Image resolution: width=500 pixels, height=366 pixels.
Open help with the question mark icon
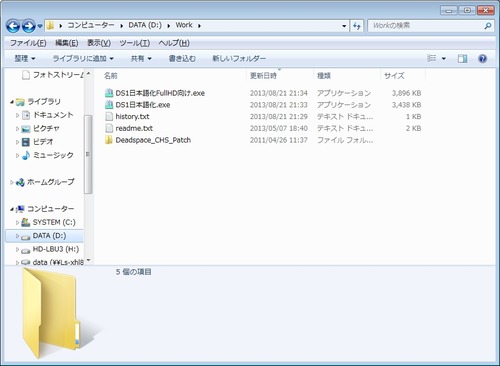point(482,59)
